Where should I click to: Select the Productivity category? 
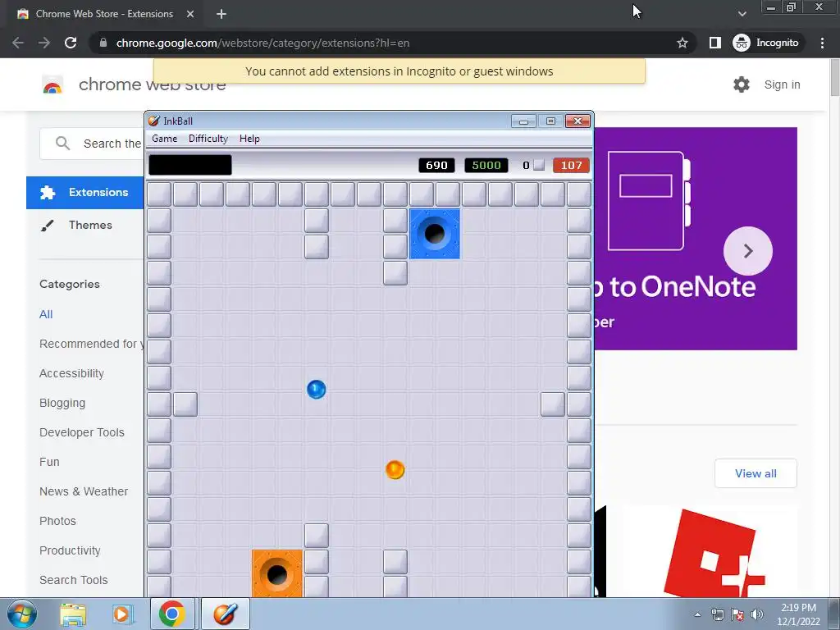click(x=71, y=550)
